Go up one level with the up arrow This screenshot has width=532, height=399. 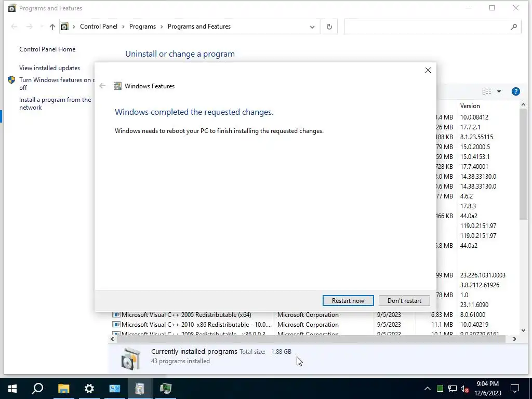[52, 27]
